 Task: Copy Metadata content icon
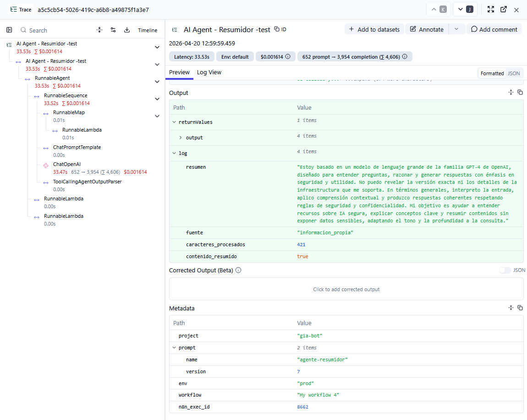520,308
